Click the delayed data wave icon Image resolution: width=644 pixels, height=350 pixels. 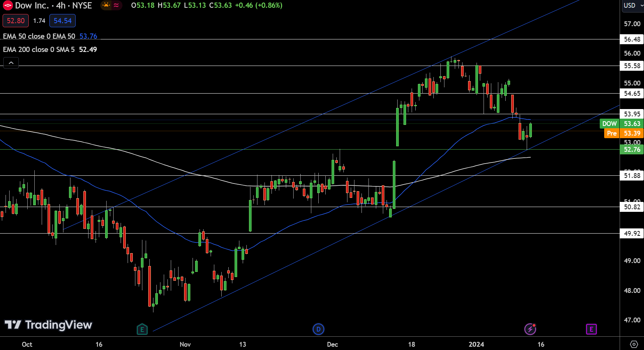(x=117, y=5)
